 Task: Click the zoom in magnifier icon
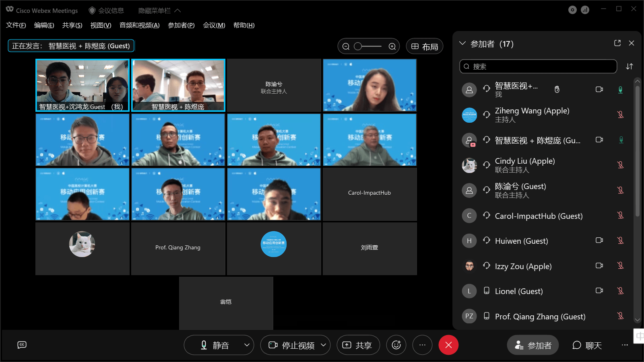pos(392,46)
